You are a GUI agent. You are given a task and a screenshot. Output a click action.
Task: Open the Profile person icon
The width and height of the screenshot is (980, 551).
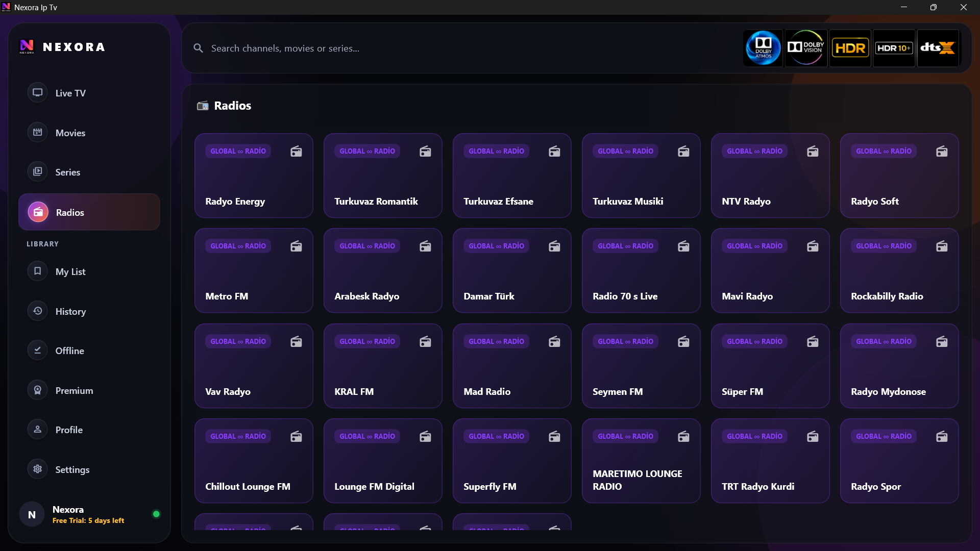tap(37, 430)
